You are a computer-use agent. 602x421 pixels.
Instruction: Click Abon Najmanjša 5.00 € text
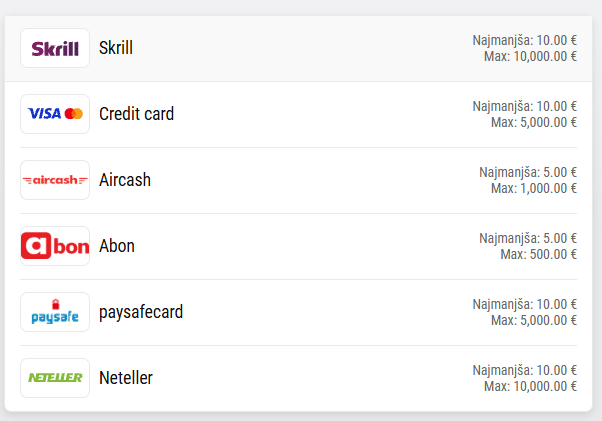528,238
